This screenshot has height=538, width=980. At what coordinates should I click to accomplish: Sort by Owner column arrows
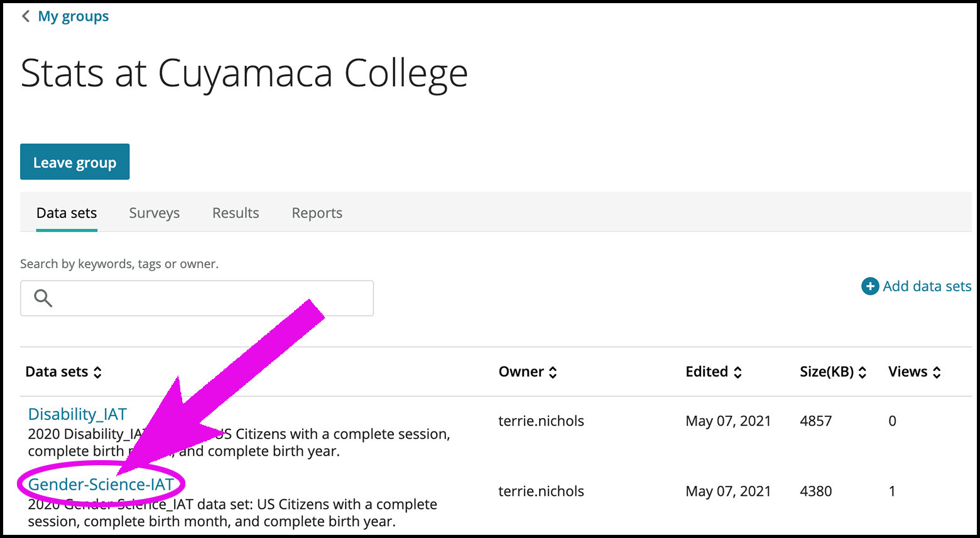[553, 372]
